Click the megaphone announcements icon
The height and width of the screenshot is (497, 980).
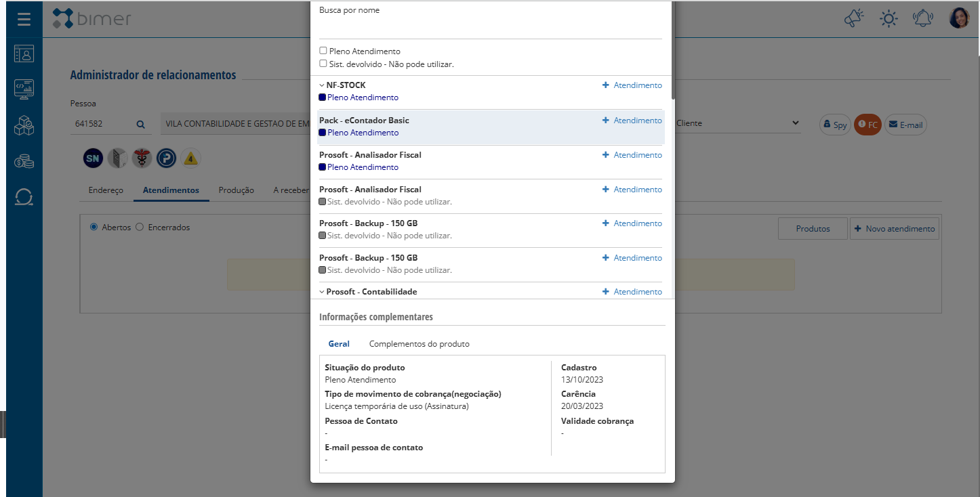click(855, 18)
